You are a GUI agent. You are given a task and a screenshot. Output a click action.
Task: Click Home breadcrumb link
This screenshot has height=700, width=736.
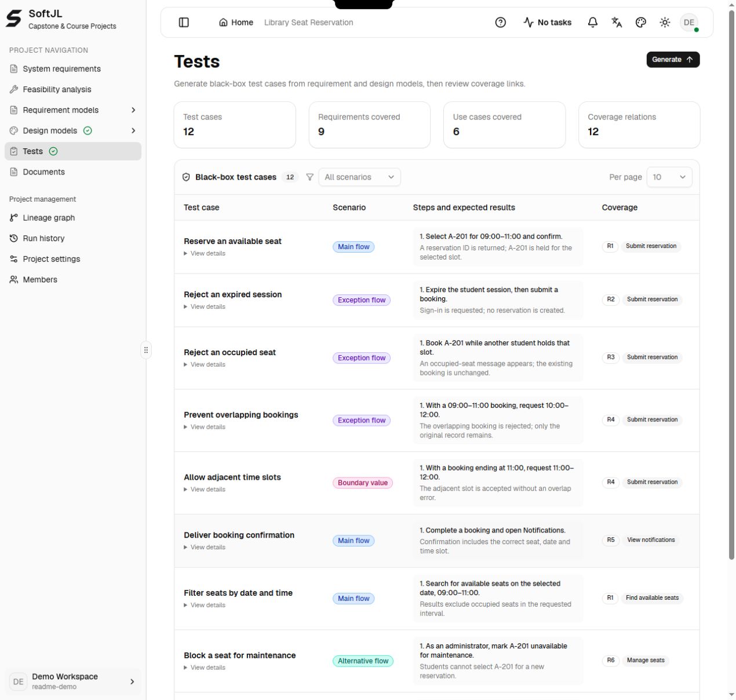point(236,23)
